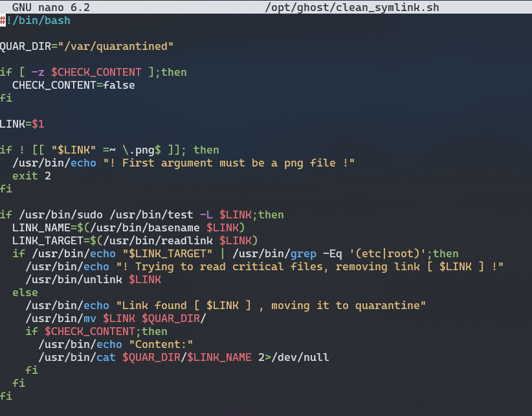Screen dimensions: 532x416
Task: Click the "/var/quarantined" string value
Action: [x=115, y=46]
